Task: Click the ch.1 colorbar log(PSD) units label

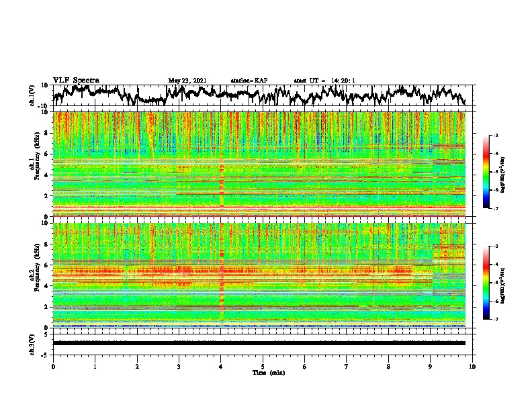Action: (503, 175)
